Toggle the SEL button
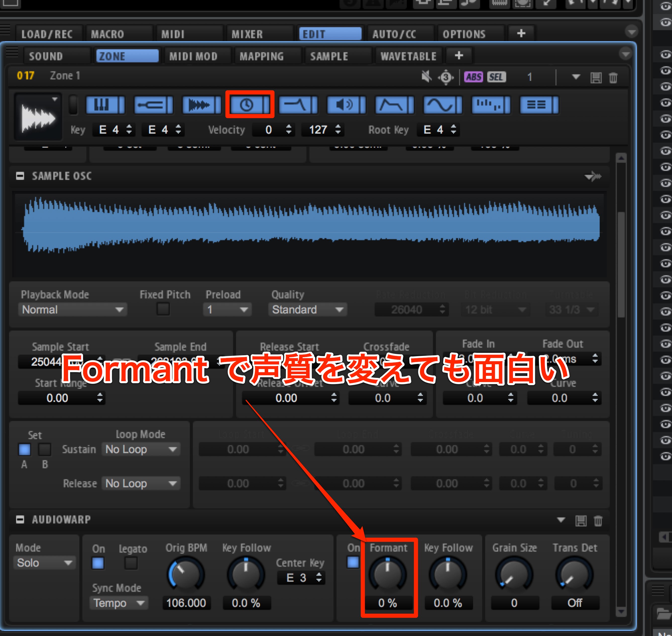The width and height of the screenshot is (672, 636). coord(496,77)
